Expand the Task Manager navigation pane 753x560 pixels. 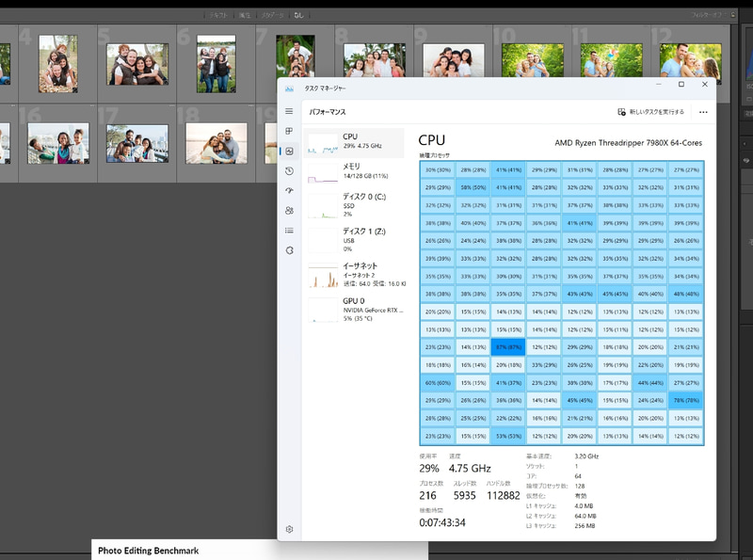pyautogui.click(x=289, y=111)
